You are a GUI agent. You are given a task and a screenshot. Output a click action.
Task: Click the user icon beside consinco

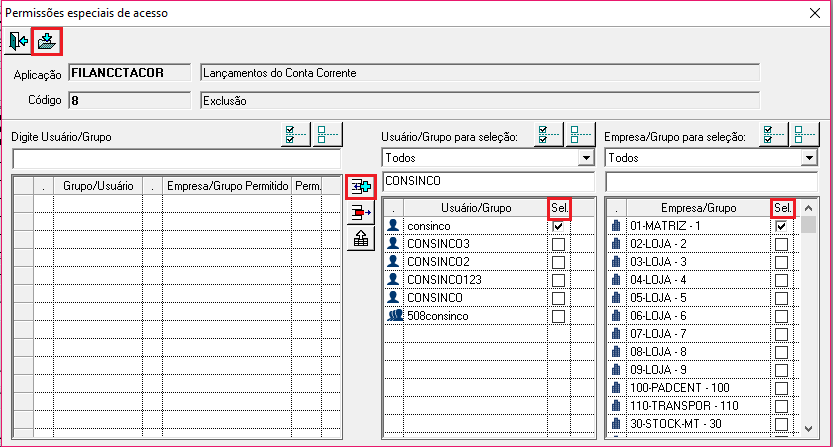tap(393, 225)
